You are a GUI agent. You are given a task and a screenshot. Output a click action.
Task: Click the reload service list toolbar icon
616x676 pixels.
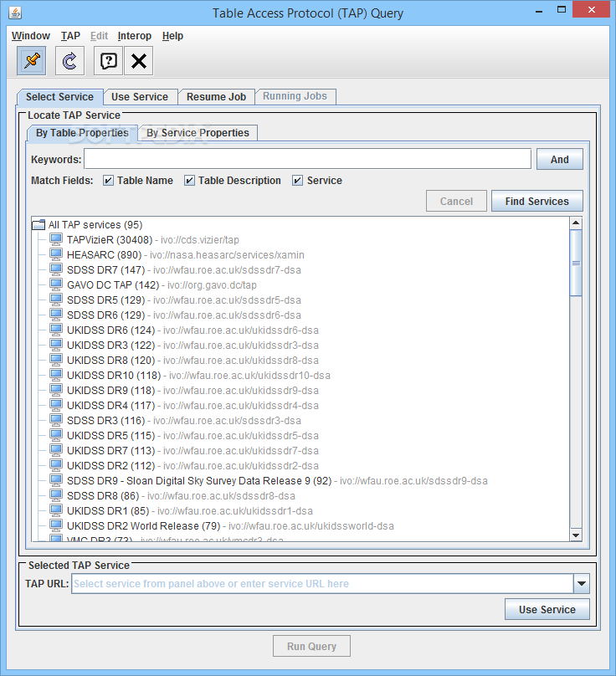tap(69, 61)
